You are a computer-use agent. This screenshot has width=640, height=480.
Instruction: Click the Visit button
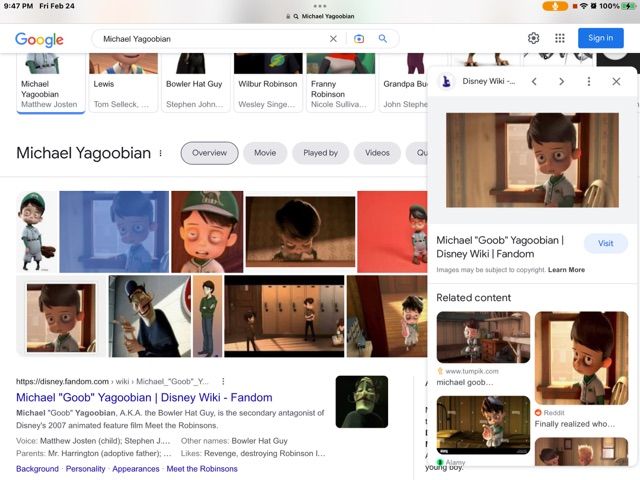tap(605, 244)
